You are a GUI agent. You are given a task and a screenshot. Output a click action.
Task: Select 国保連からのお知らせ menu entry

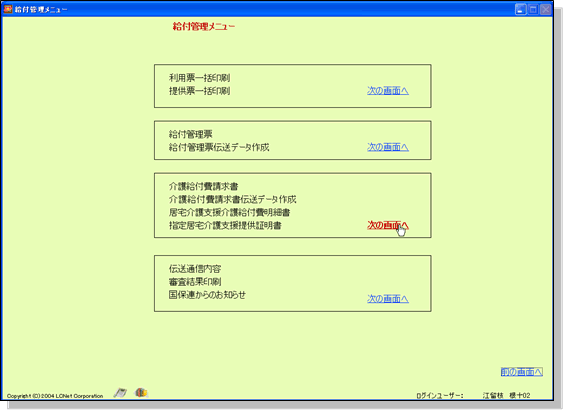pos(208,295)
